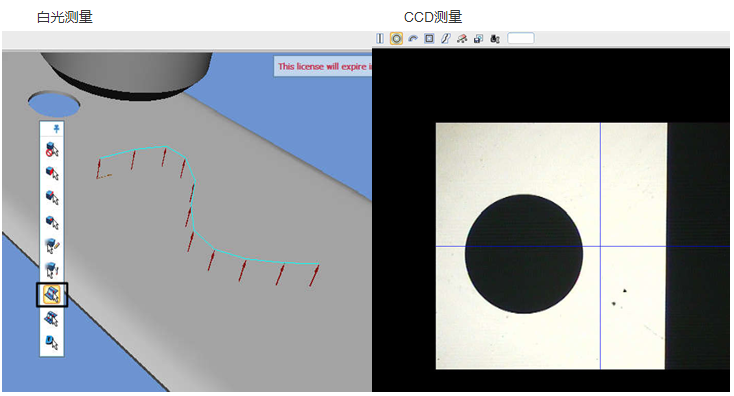
Task: Select the vertex point selection cube tool
Action: tap(52, 221)
